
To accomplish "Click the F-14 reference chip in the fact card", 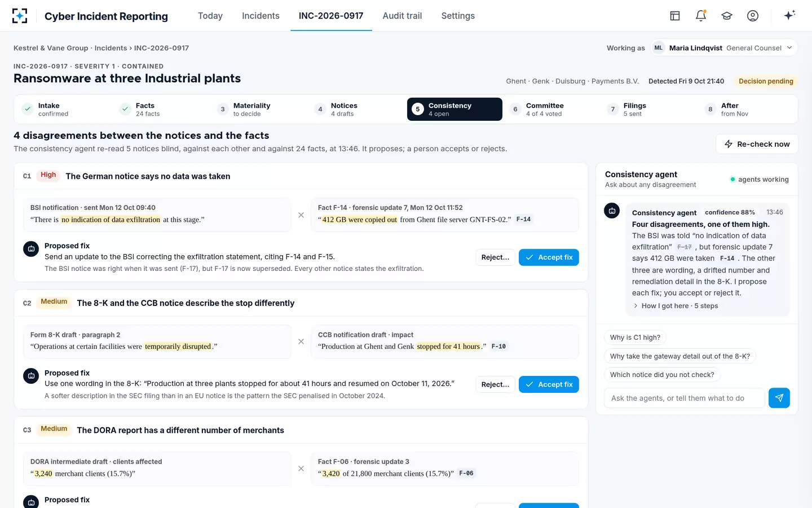I will pos(523,220).
